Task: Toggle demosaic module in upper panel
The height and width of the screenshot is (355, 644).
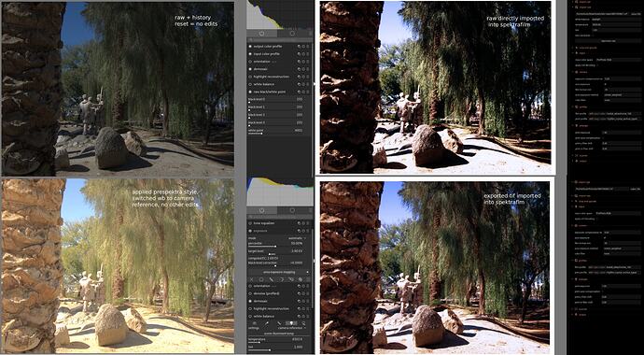Action: point(250,69)
